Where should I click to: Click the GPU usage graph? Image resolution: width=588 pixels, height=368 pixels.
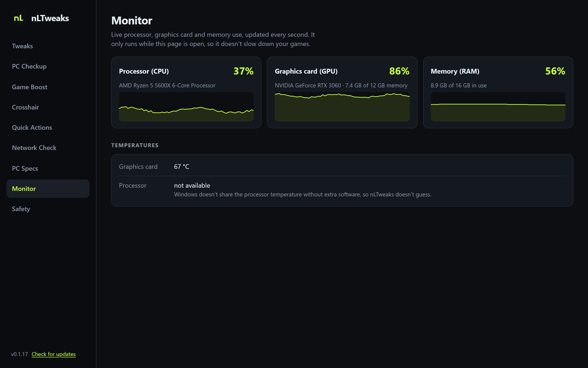point(342,106)
